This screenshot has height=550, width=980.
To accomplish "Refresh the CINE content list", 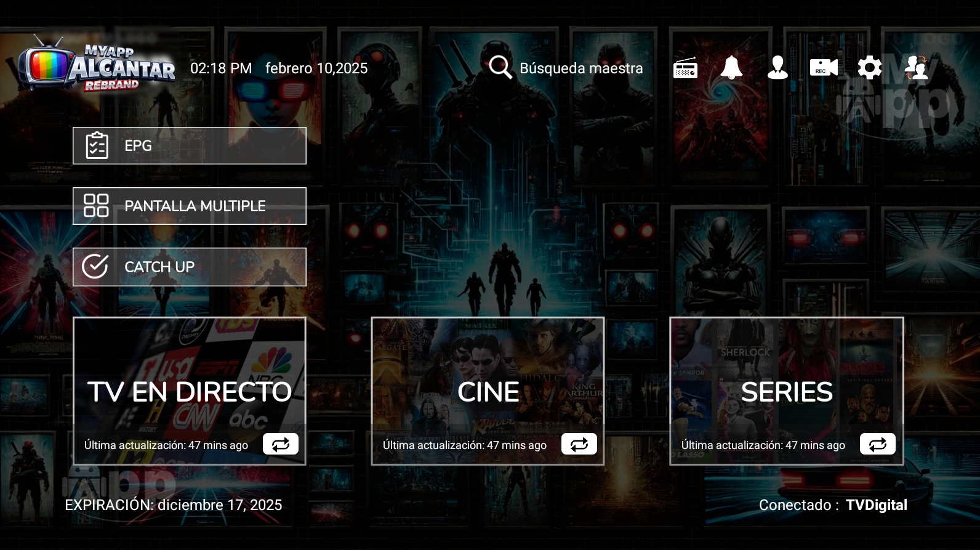I will 579,444.
